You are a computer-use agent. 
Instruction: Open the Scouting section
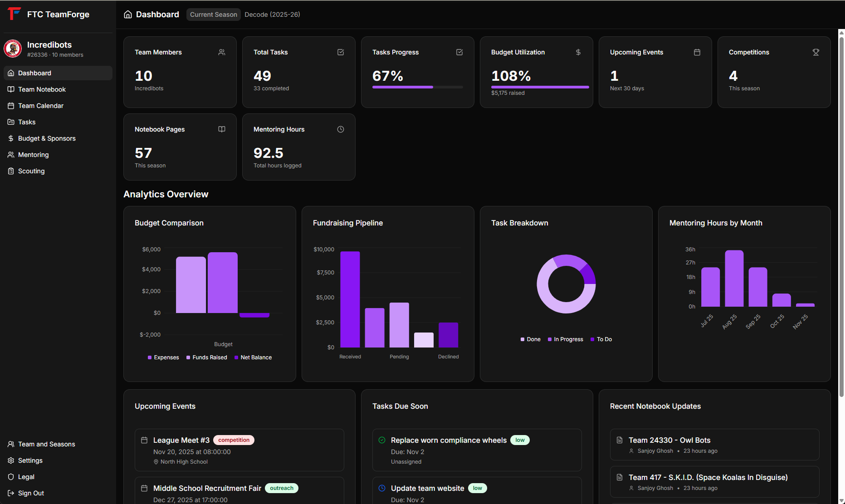31,171
